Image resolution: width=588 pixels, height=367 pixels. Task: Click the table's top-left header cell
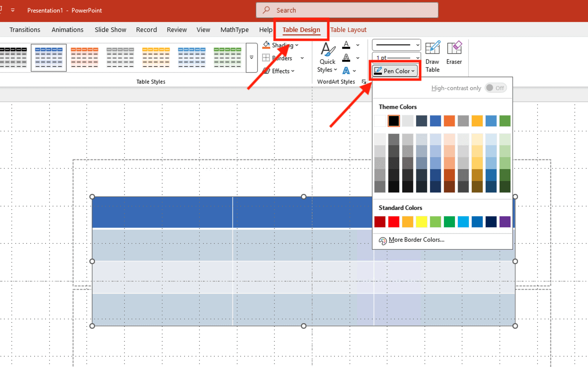[x=162, y=212]
